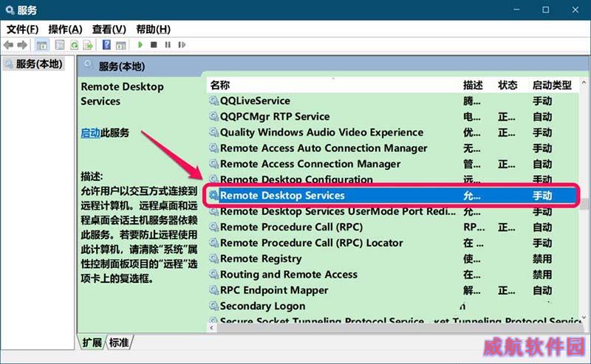Screen dimensions: 591x364
Task: Select Remote Desktop Services UserMode Port row
Action: [x=393, y=212]
